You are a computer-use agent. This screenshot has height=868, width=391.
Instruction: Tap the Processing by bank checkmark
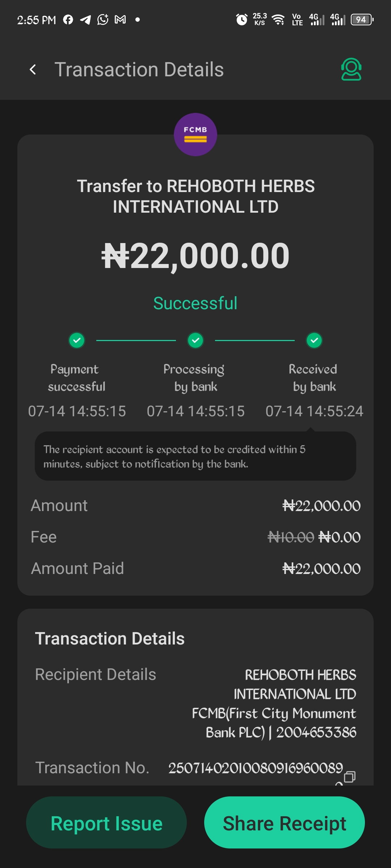tap(195, 340)
